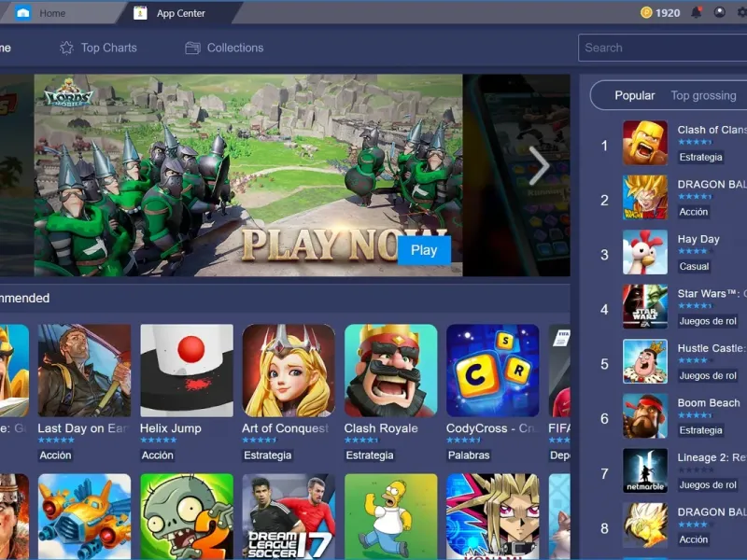
Task: Open the rank 2 Dragon Ball app icon
Action: [x=645, y=198]
